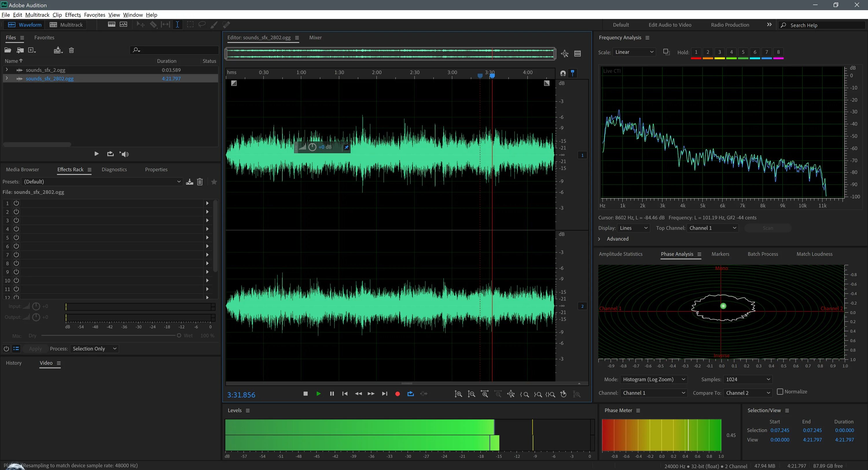Click the Phase Meter panel icon

[x=637, y=410]
